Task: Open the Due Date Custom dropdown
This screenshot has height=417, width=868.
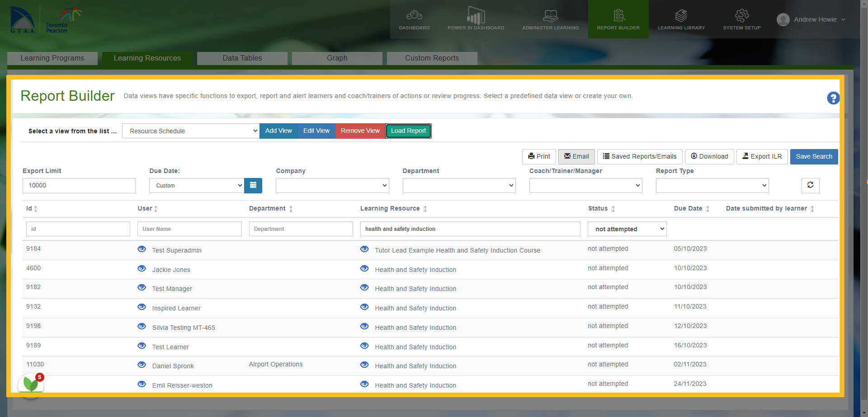Action: click(197, 185)
